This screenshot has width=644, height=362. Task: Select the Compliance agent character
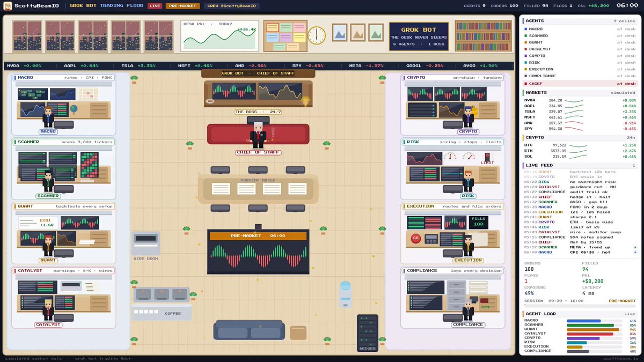(468, 310)
